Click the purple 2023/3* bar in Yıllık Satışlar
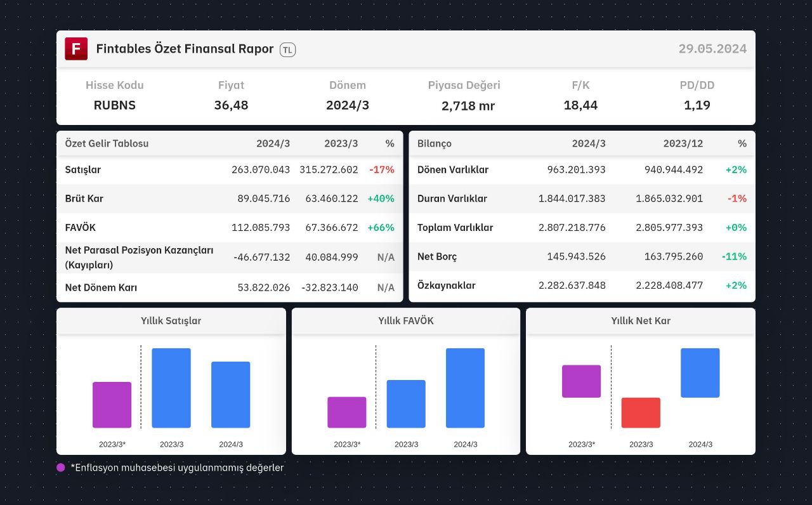The image size is (812, 505). point(112,405)
